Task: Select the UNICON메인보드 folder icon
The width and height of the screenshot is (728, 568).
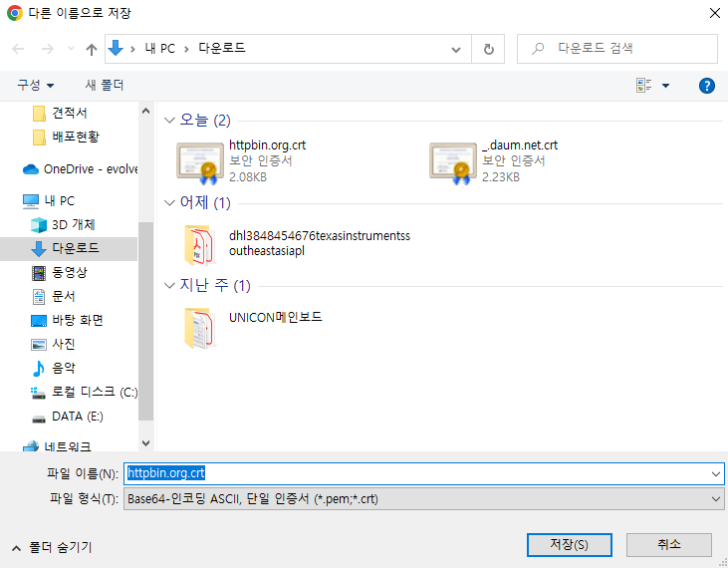Action: click(x=199, y=328)
